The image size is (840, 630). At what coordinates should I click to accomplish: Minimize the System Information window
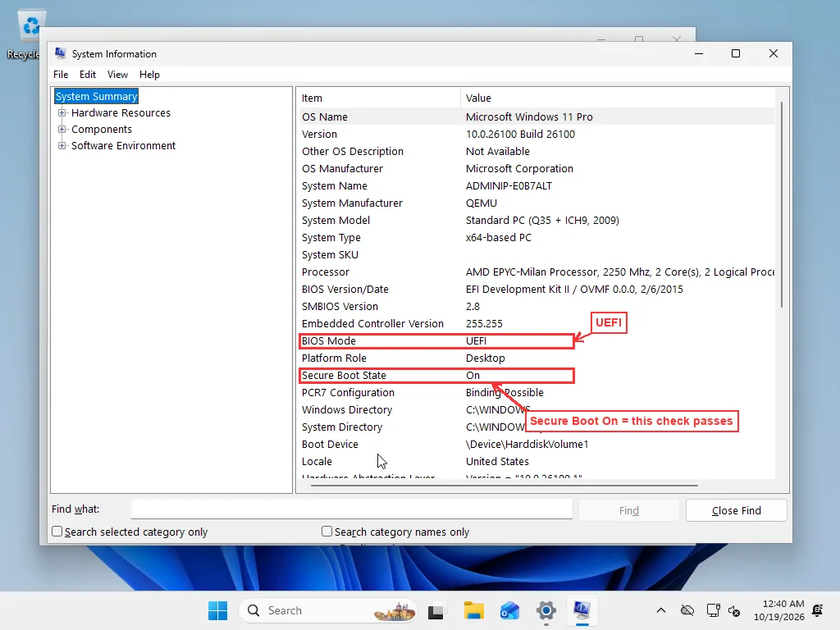(699, 53)
